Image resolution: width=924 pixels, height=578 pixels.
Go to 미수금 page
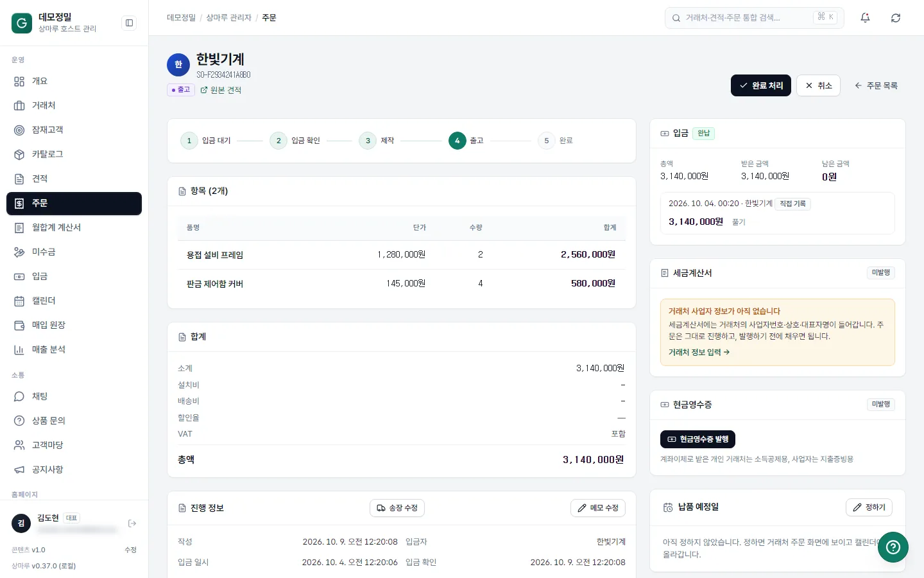point(74,252)
